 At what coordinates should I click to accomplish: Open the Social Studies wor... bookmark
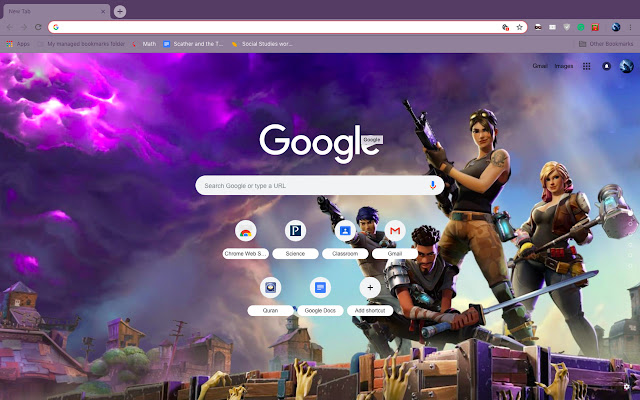[262, 44]
